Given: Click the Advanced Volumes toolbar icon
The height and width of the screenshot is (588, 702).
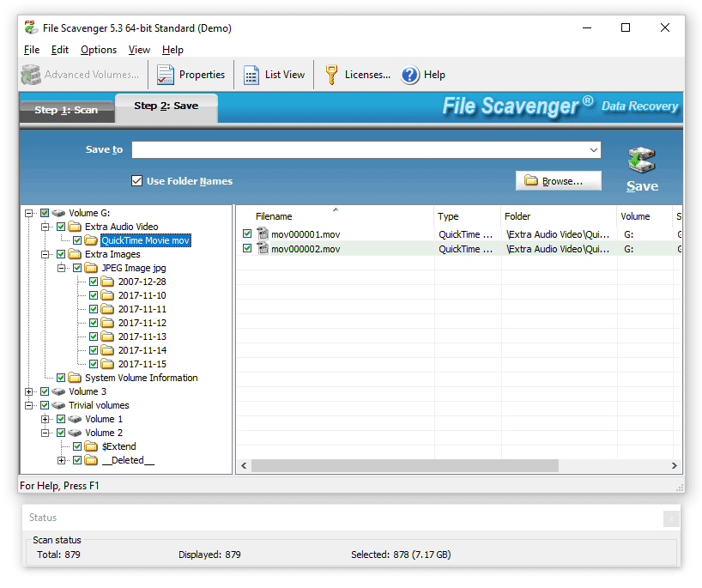Looking at the screenshot, I should (31, 76).
